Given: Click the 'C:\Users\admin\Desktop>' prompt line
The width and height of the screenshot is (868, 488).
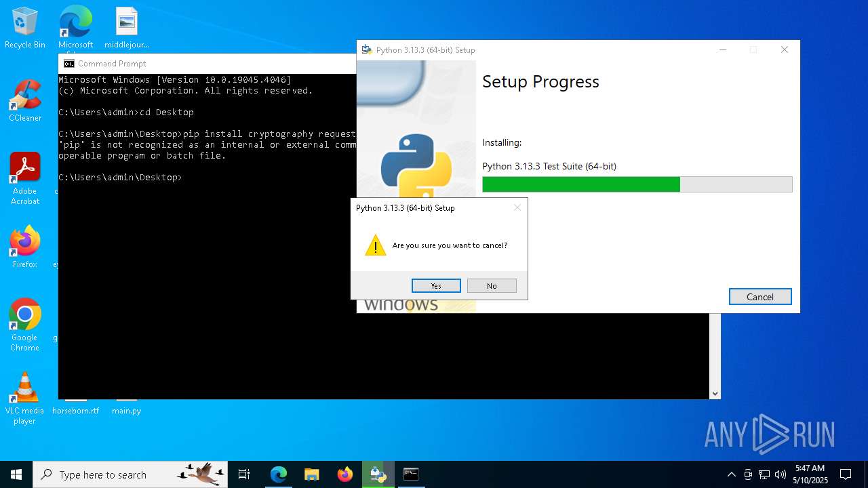Looking at the screenshot, I should point(120,177).
